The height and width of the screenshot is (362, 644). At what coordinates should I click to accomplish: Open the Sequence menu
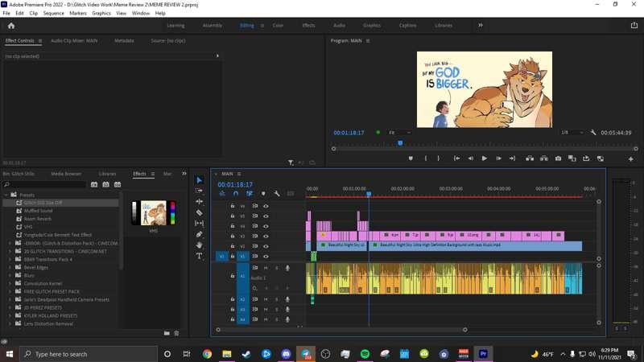53,13
